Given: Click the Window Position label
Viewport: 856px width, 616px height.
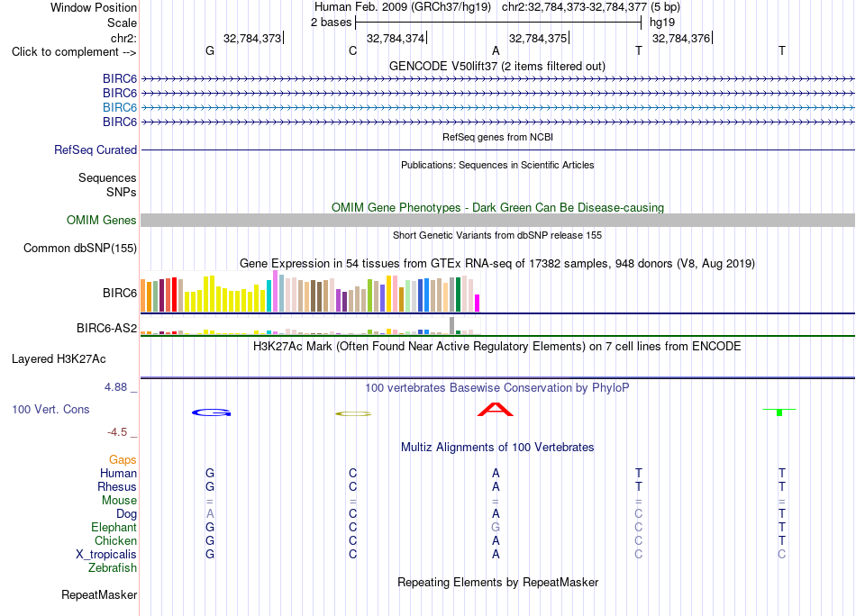Looking at the screenshot, I should (94, 7).
